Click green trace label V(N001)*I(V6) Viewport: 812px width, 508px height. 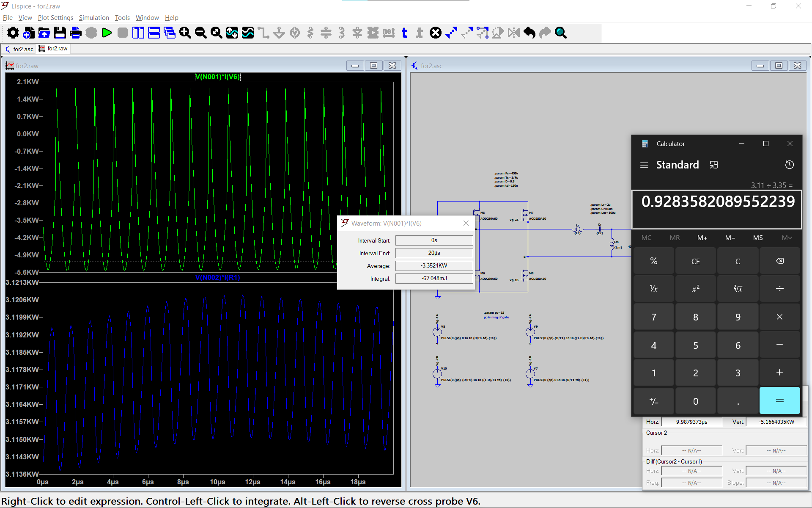pos(217,77)
